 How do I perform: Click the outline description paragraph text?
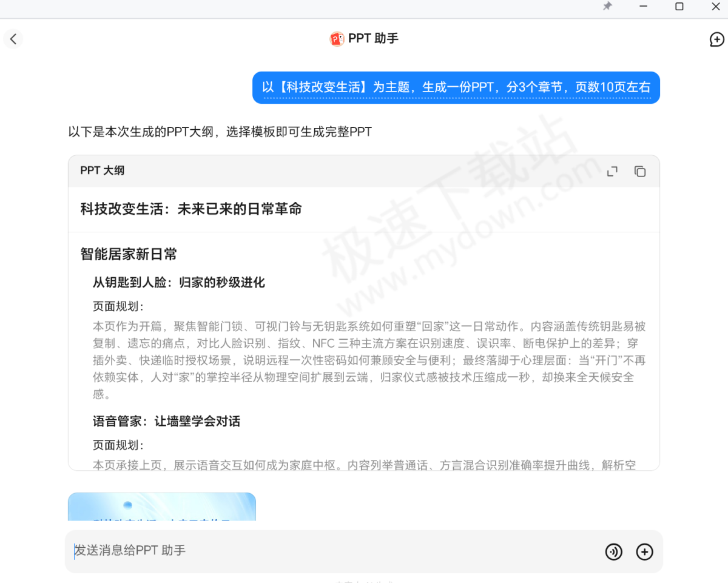click(364, 359)
